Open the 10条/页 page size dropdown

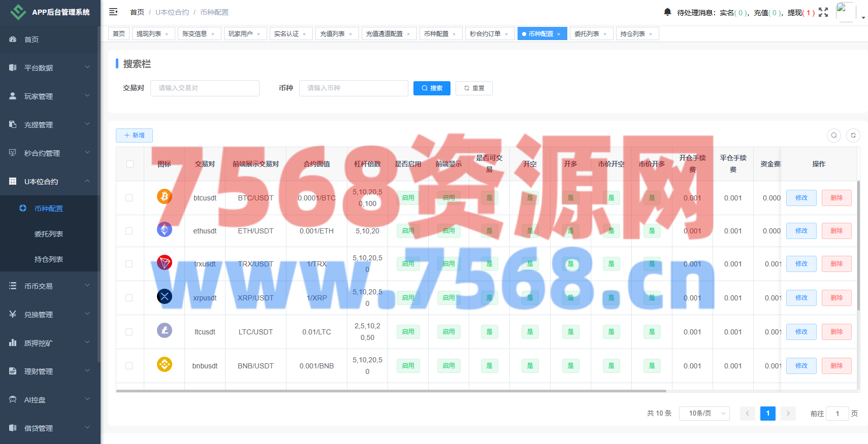[x=704, y=414]
